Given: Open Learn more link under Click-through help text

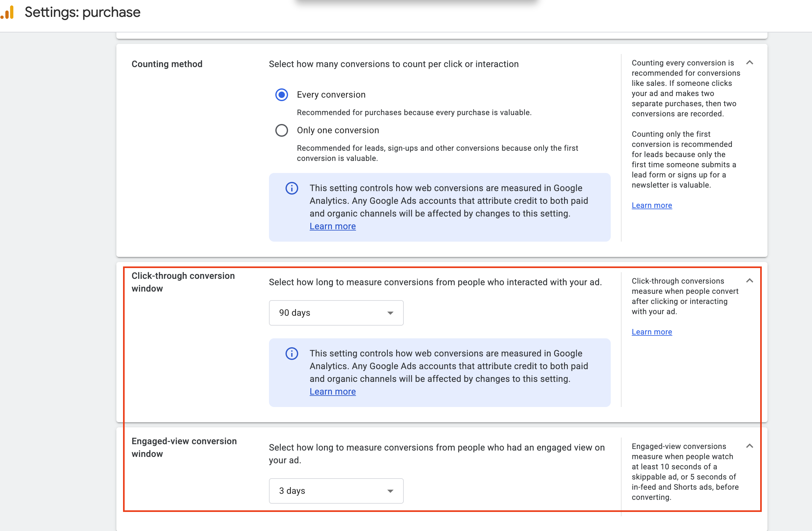Looking at the screenshot, I should coord(652,332).
